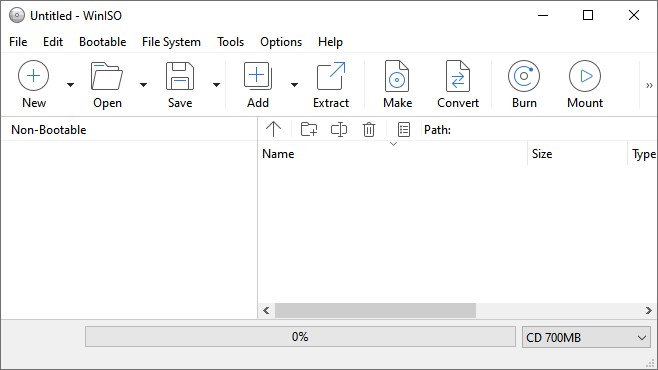The height and width of the screenshot is (370, 658).
Task: Click the Non-Bootable label
Action: (49, 130)
